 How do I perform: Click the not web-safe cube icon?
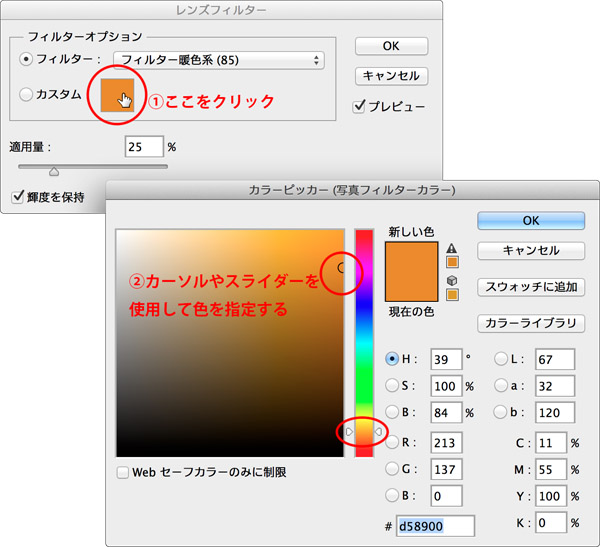pyautogui.click(x=452, y=280)
